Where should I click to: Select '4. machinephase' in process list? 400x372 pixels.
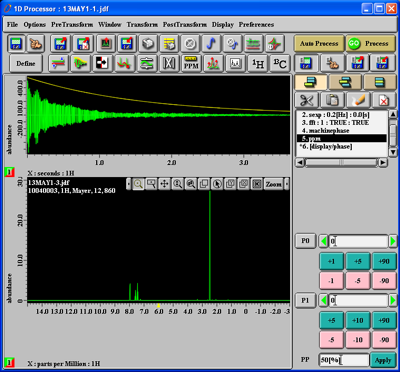[341, 131]
